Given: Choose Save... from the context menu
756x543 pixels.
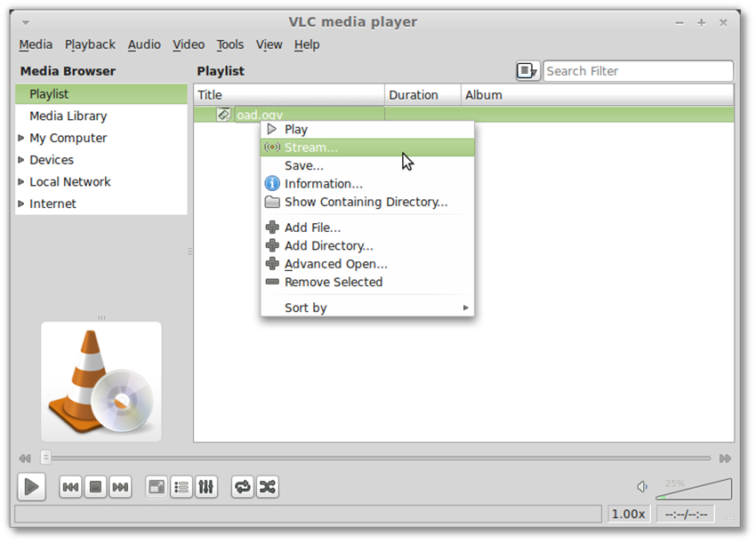Looking at the screenshot, I should point(367,165).
